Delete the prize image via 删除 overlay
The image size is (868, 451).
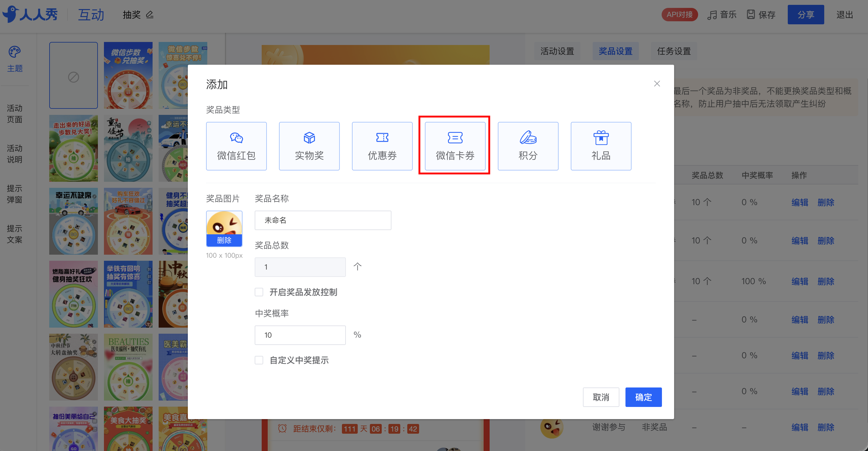224,240
